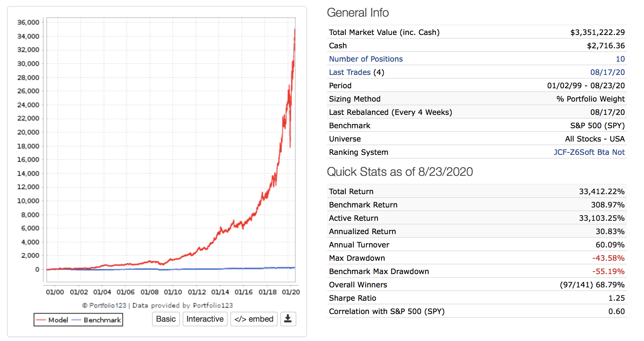Screen dimensions: 644x341
Task: Open the embed code button
Action: click(x=254, y=319)
